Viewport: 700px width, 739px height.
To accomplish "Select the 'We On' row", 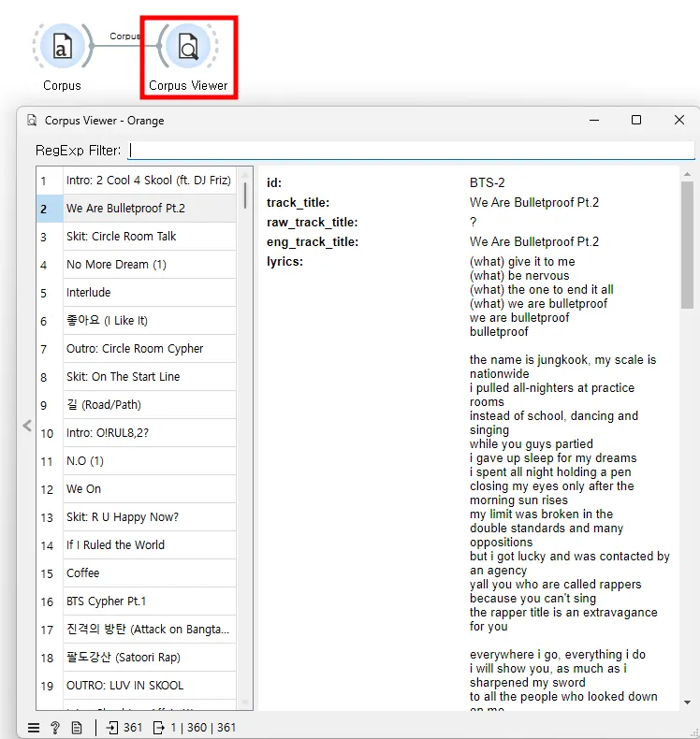I will click(149, 488).
